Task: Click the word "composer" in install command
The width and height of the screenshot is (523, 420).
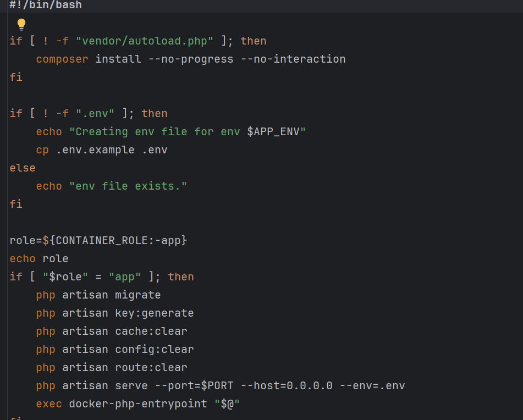Action: [62, 59]
